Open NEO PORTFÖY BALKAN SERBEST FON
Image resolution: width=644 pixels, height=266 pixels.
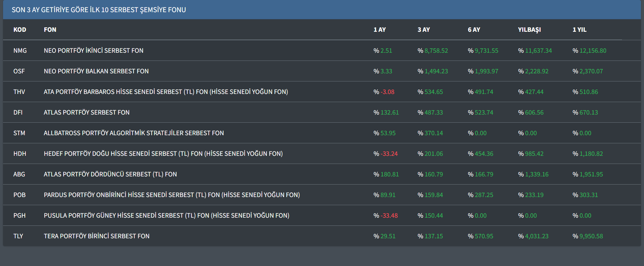click(x=96, y=71)
